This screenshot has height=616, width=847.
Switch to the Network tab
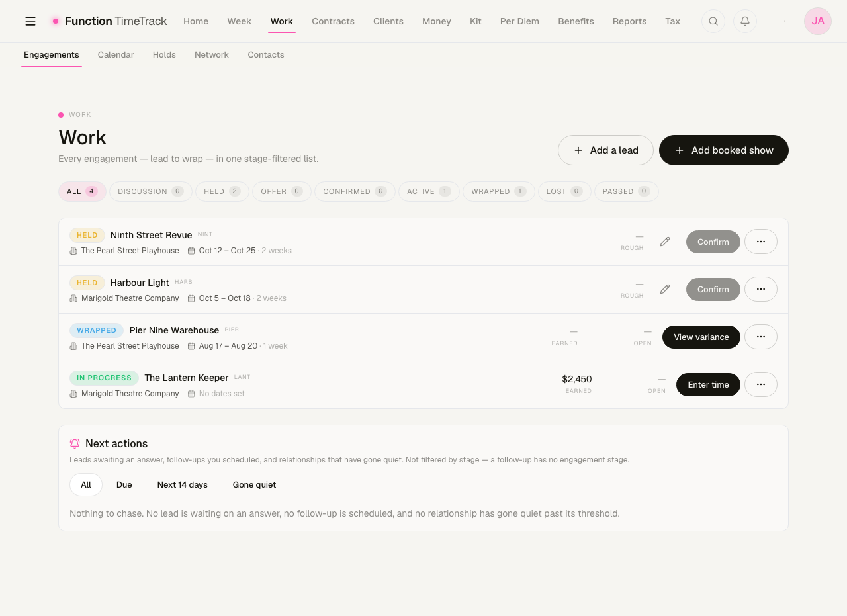click(x=212, y=55)
